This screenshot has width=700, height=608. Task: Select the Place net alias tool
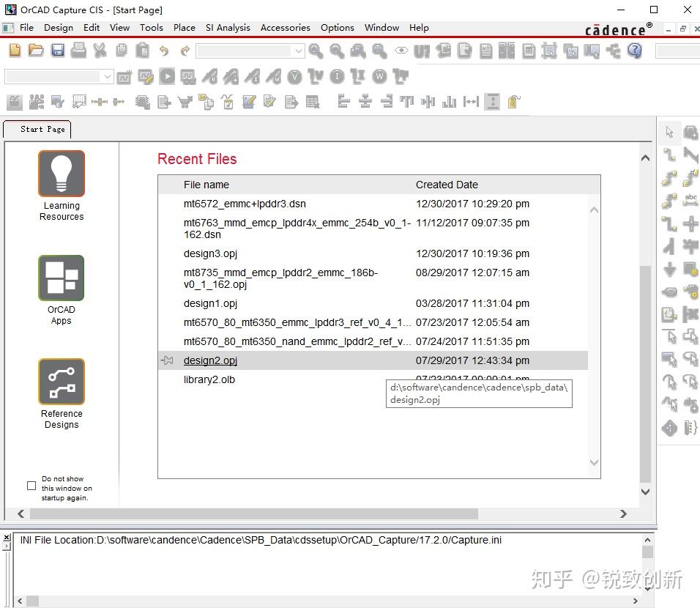pos(689,201)
